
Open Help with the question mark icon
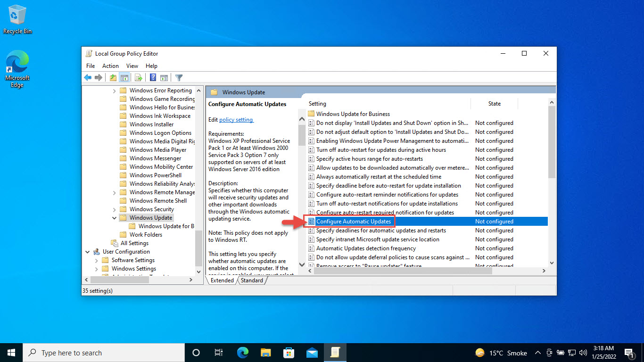[x=153, y=78]
